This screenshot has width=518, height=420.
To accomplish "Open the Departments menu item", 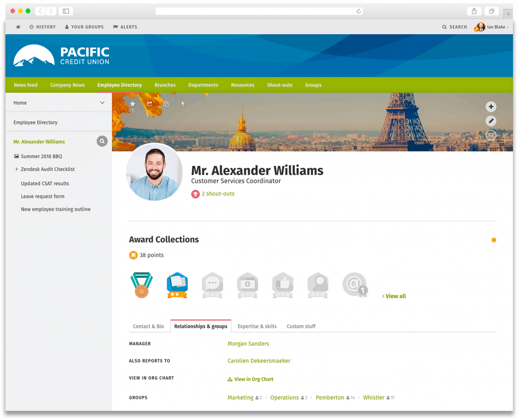I will tap(203, 85).
